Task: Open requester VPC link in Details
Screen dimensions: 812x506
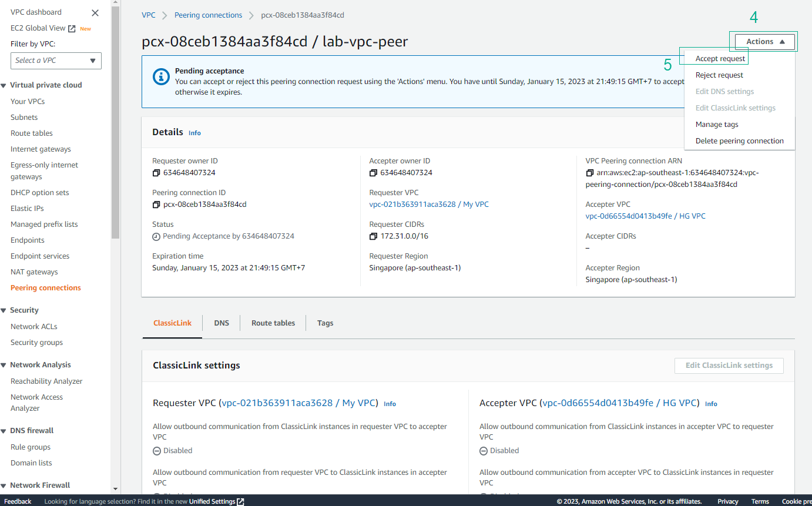Action: coord(429,205)
